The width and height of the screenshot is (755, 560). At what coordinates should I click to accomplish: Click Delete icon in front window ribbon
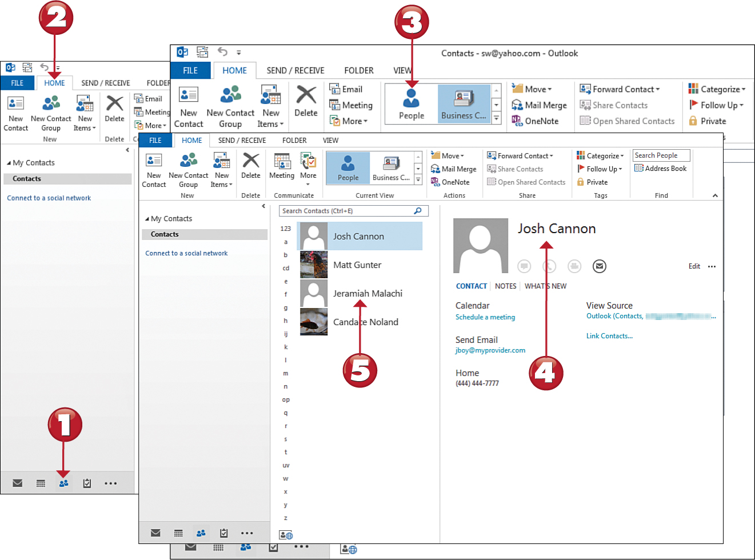[x=250, y=166]
